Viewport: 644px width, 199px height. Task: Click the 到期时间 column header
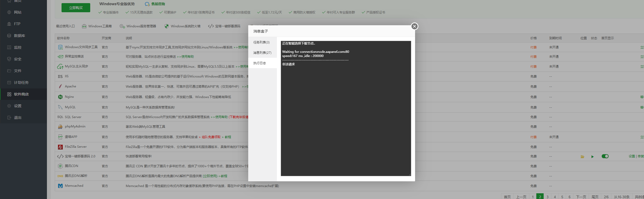555,38
